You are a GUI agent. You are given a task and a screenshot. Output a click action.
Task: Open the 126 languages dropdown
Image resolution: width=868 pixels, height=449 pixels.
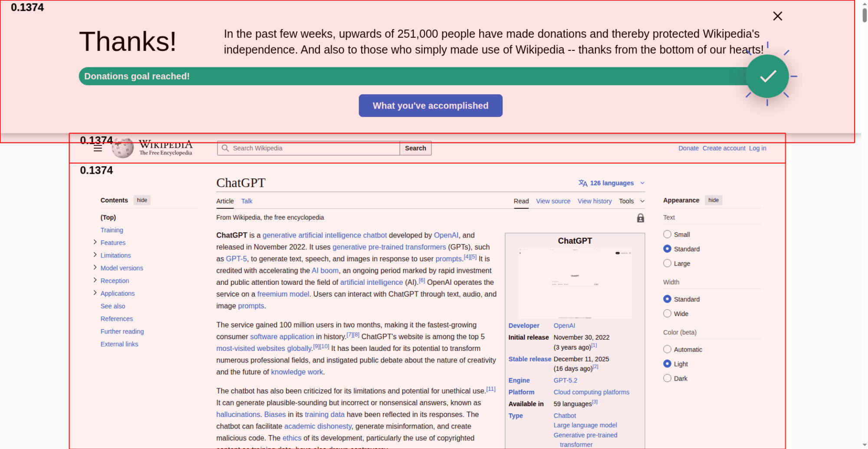click(x=612, y=183)
